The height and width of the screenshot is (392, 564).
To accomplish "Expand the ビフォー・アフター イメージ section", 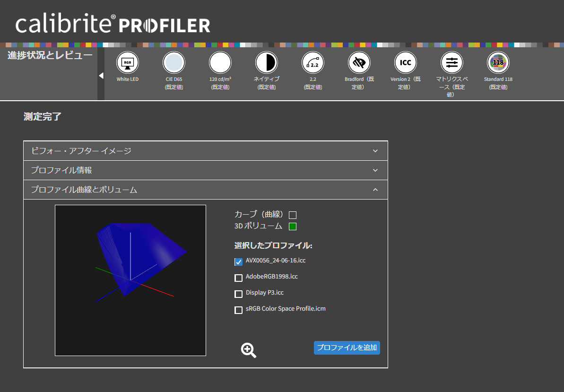I will tap(205, 151).
